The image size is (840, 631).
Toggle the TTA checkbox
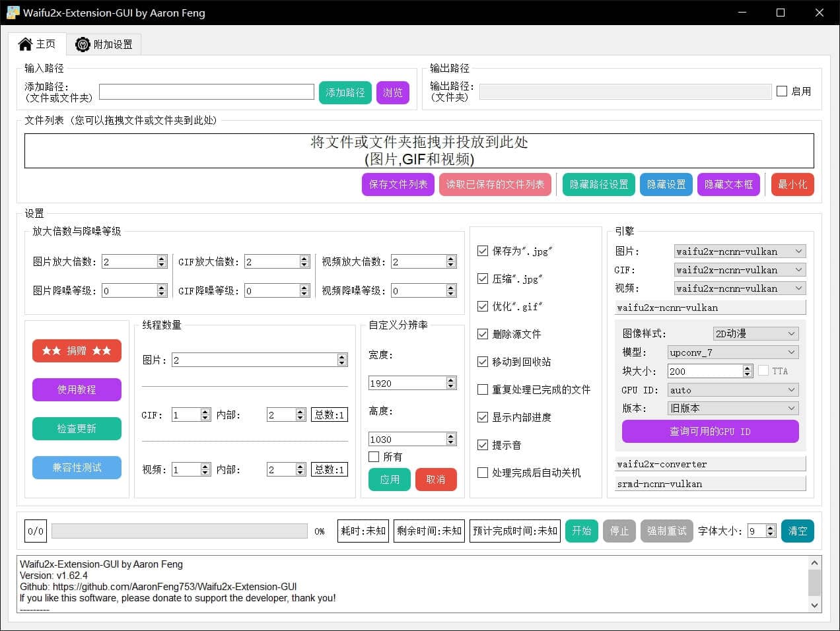763,371
